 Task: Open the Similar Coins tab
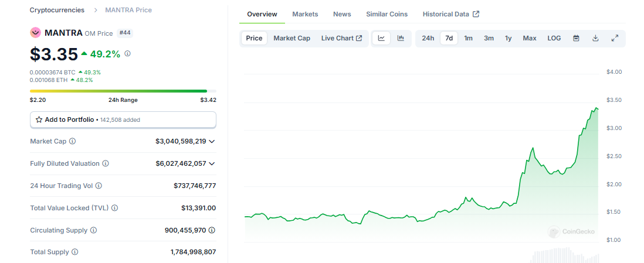[387, 14]
